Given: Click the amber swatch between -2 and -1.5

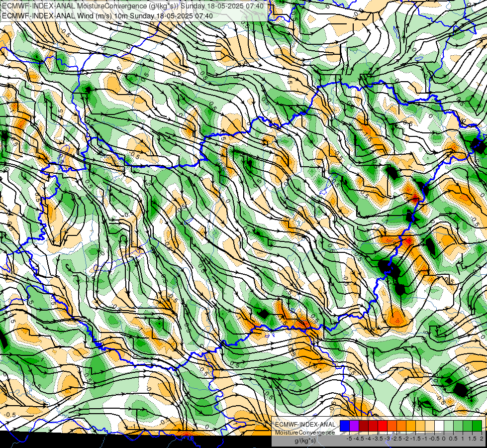Looking at the screenshot, I should 410,426.
